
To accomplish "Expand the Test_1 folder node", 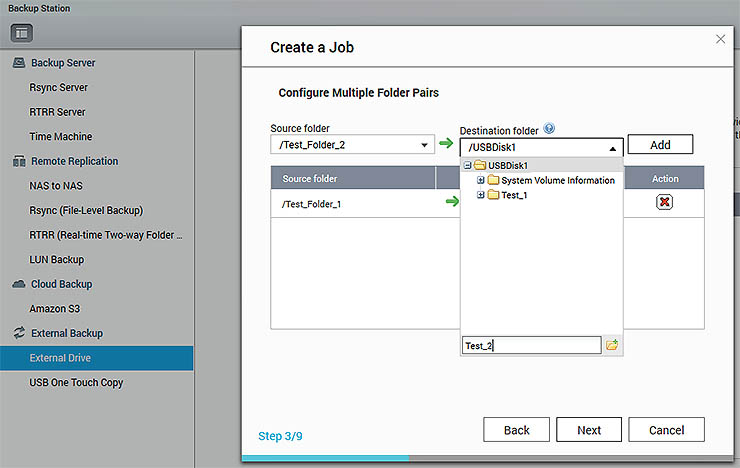I will coord(481,195).
